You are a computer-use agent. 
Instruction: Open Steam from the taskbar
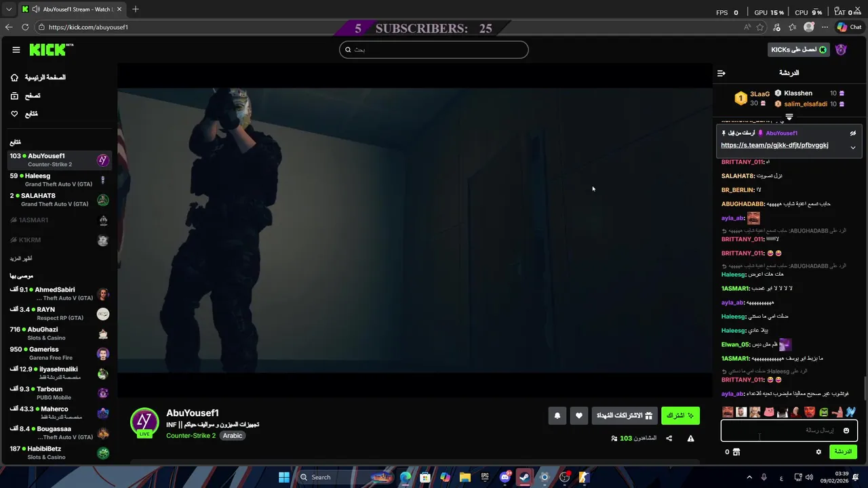tap(524, 477)
